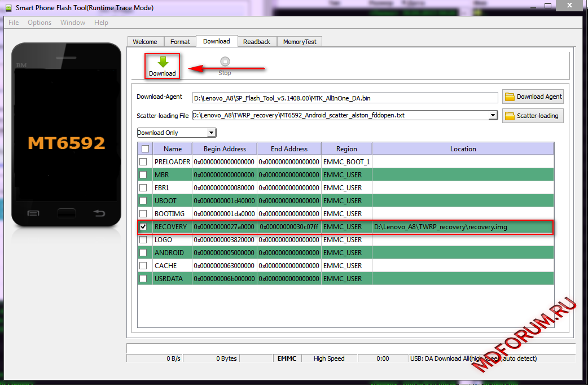Click the Download Agent folder icon
This screenshot has width=588, height=385.
[x=510, y=97]
